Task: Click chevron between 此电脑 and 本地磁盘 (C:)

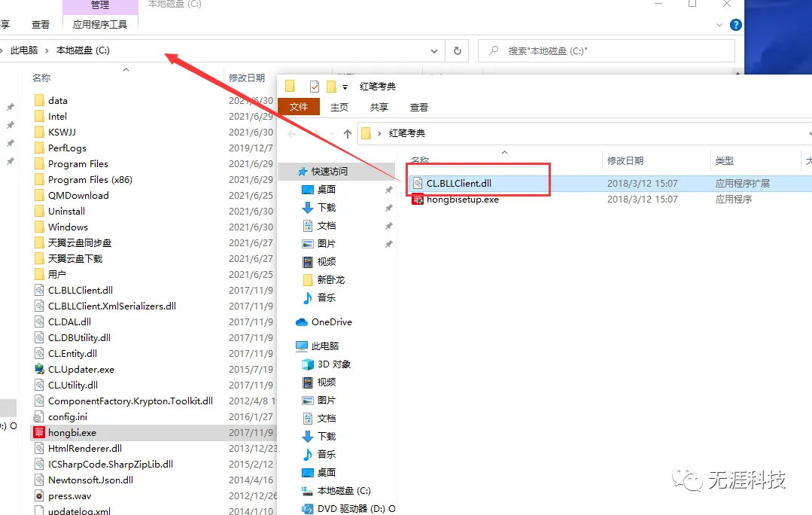Action: point(47,50)
